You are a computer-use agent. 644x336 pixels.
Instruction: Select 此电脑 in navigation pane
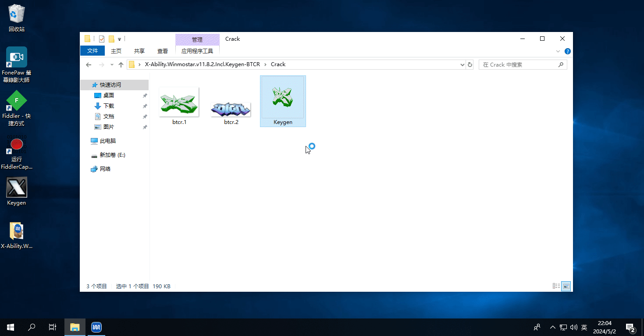tap(107, 141)
